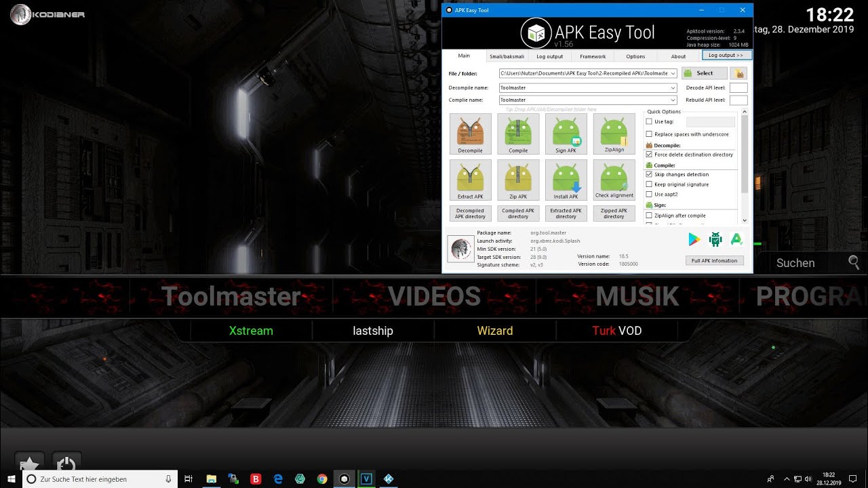Open the Zipped APK directory
This screenshot has width=868, height=488.
click(x=614, y=213)
